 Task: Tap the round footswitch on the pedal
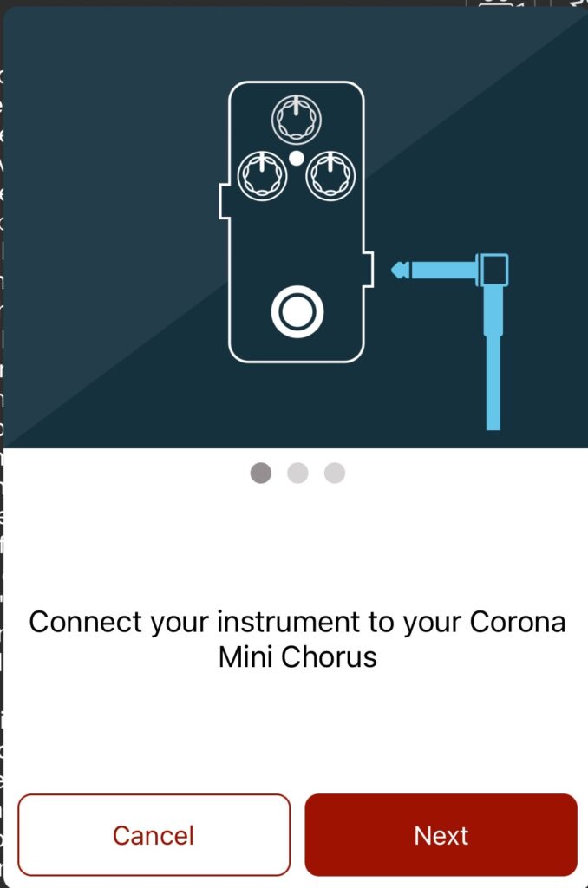pyautogui.click(x=297, y=312)
